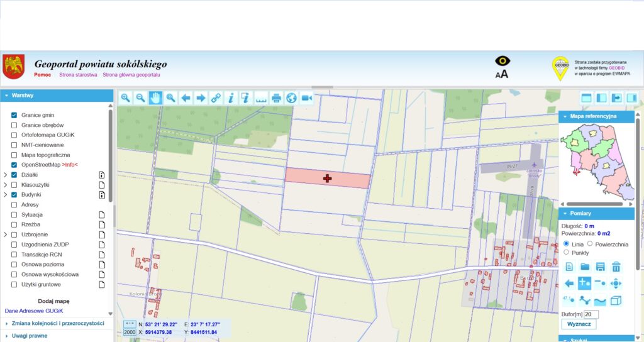Viewport: 644px width, 342px height.
Task: Expand the Uzbrojenie layer group
Action: (x=6, y=234)
